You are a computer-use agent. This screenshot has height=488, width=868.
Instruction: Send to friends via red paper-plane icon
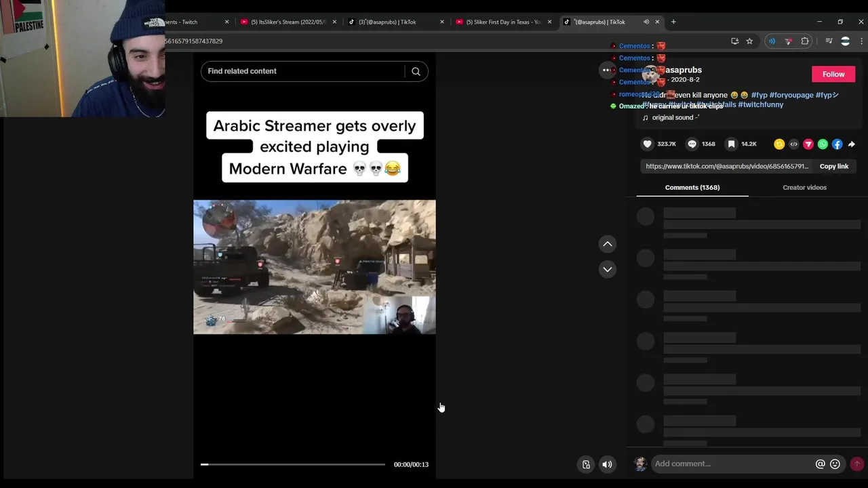pyautogui.click(x=808, y=144)
